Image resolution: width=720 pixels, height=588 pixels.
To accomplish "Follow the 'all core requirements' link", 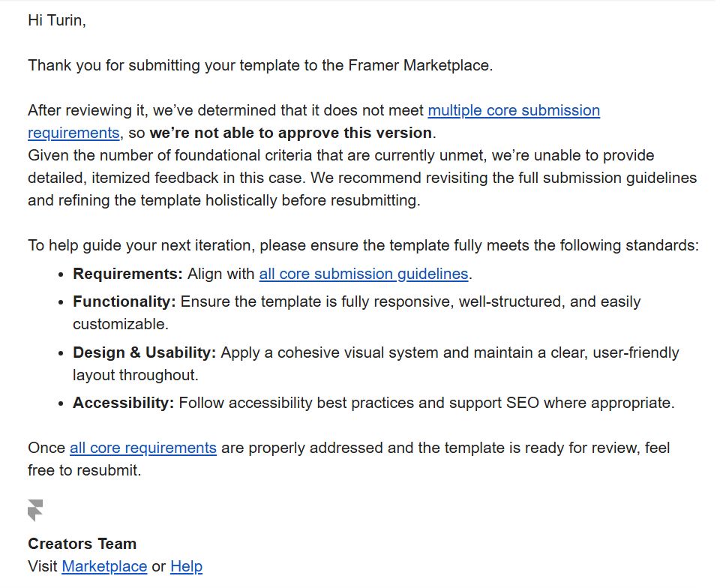I will pos(142,448).
